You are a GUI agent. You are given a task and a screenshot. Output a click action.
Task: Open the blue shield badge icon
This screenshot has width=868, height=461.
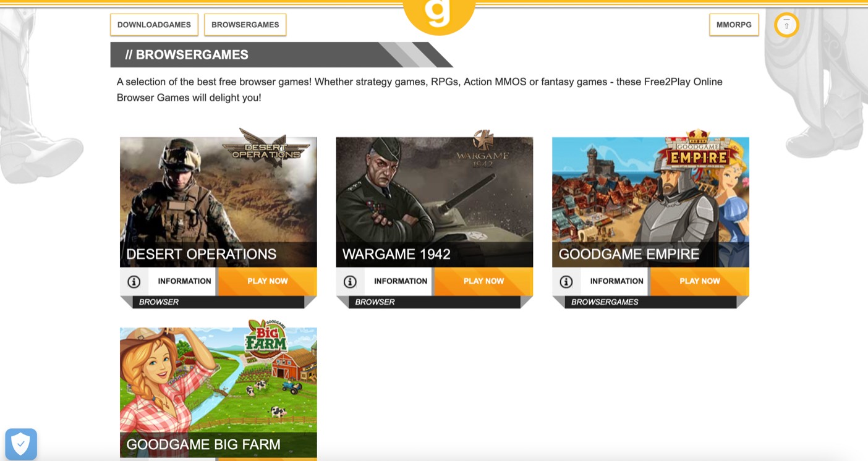pyautogui.click(x=21, y=444)
